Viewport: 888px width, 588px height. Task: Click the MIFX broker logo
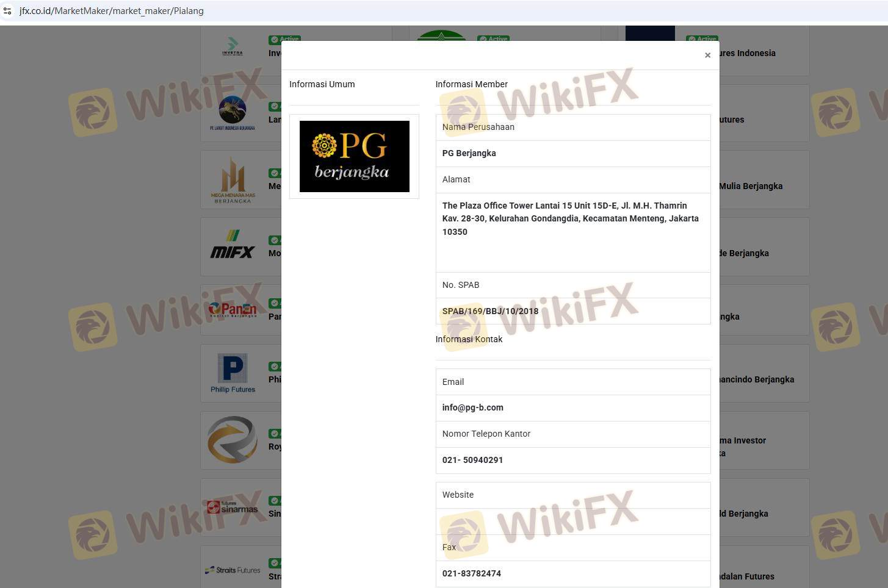(x=232, y=246)
